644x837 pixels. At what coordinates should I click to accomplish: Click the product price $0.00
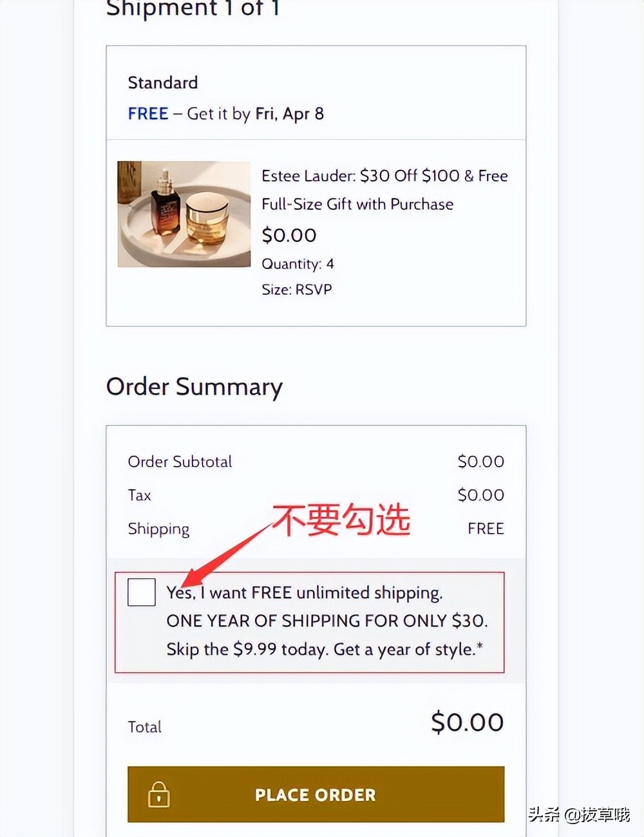[289, 235]
